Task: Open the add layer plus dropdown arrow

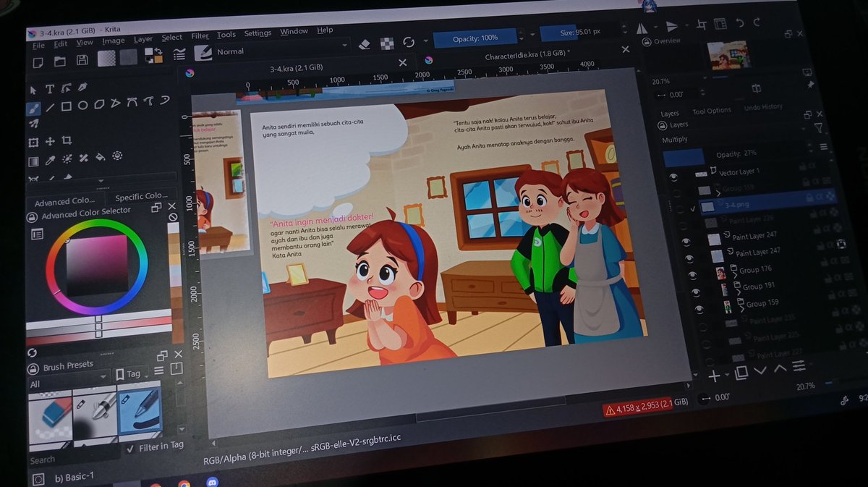Action: tap(727, 376)
